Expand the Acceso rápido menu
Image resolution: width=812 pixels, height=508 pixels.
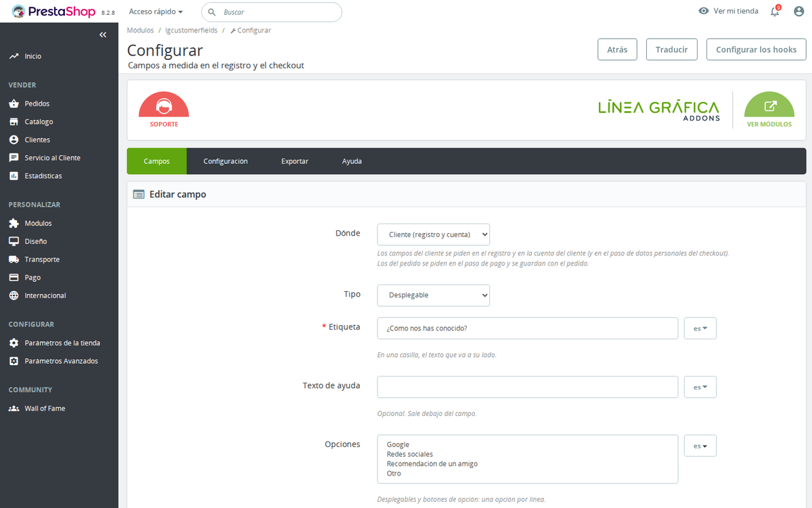(156, 12)
